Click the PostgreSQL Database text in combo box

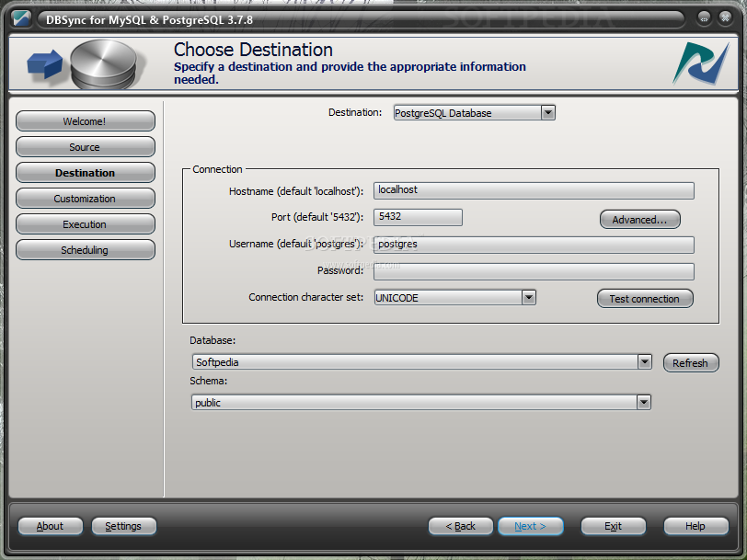(443, 113)
